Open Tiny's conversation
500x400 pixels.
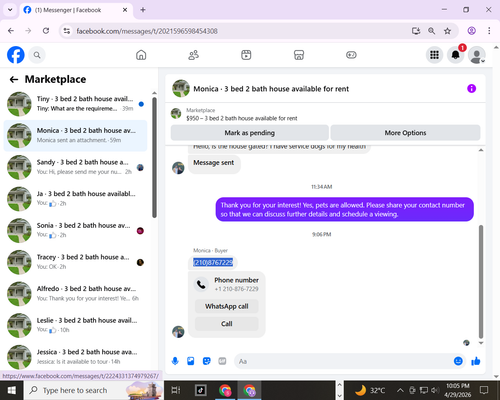click(75, 104)
